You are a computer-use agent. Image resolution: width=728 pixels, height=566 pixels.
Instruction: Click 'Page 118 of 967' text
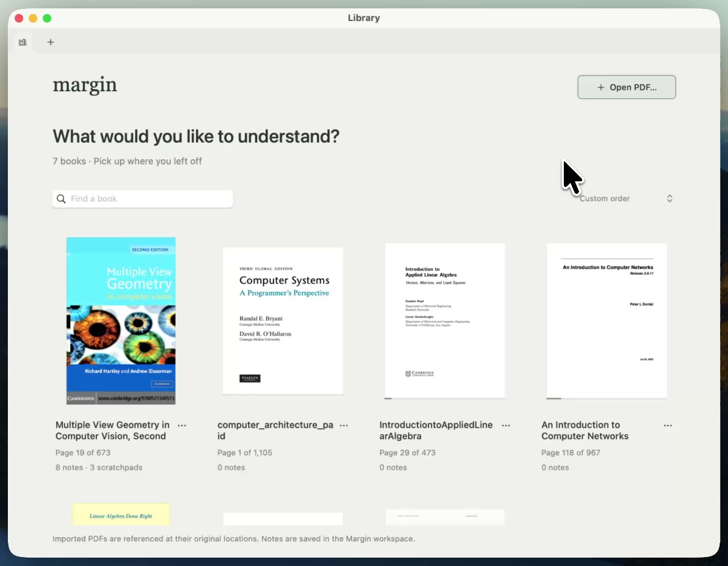click(x=571, y=453)
